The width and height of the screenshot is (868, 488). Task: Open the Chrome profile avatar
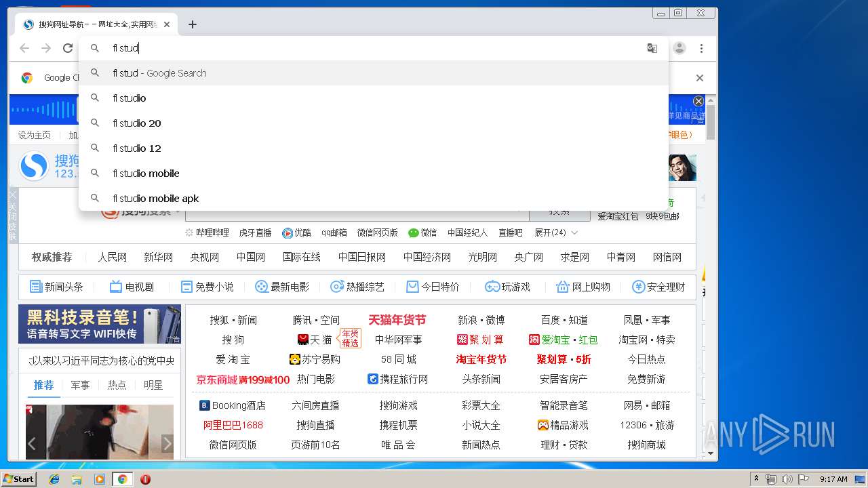(x=679, y=48)
